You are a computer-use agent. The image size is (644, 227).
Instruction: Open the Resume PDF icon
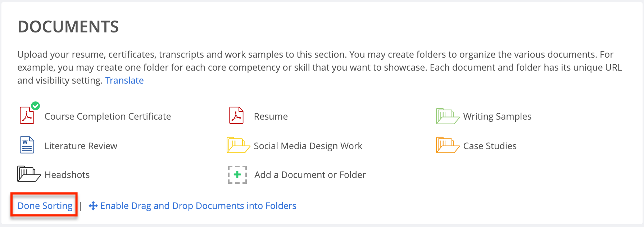pyautogui.click(x=236, y=116)
